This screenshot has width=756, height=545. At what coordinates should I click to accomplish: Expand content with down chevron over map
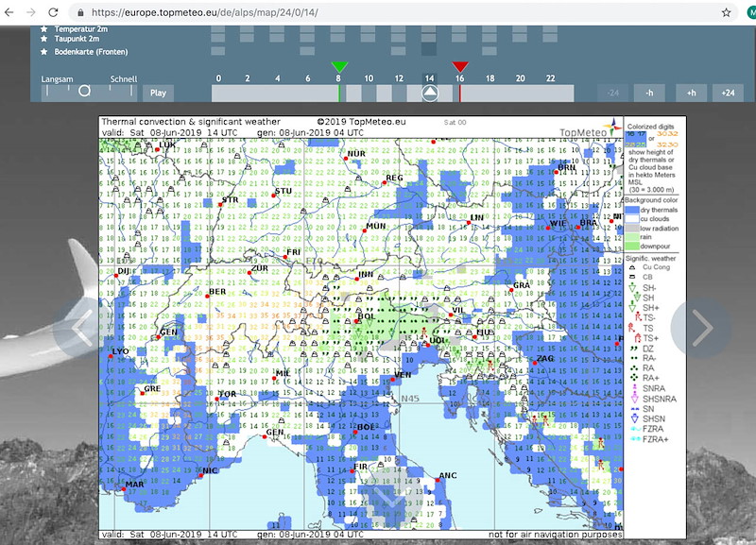[x=392, y=496]
